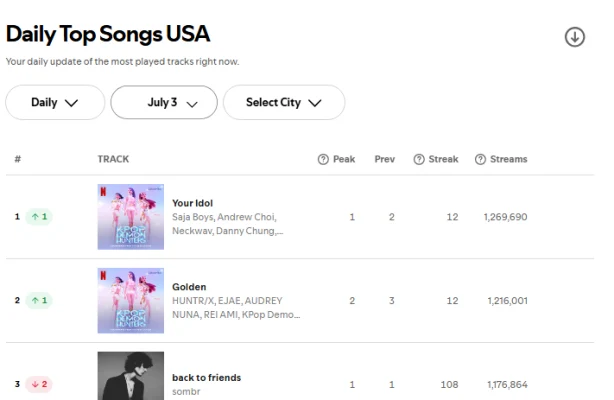Click the Saja Boys artist name
The image size is (614, 400).
[x=196, y=217]
